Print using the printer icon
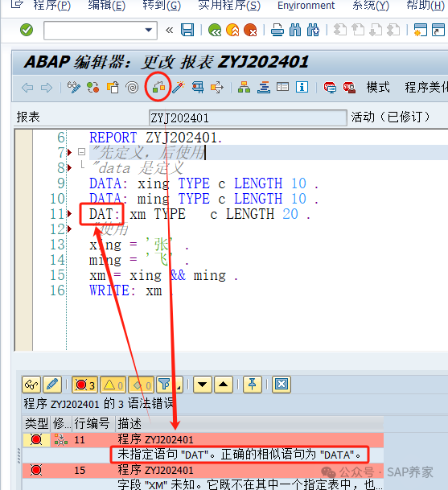The height and width of the screenshot is (490, 448). (x=277, y=31)
